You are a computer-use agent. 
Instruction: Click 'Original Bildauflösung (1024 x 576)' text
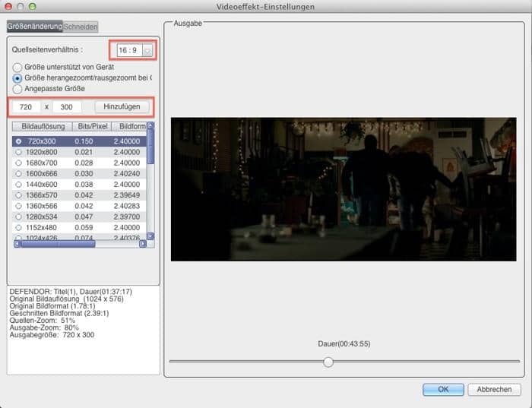67,299
